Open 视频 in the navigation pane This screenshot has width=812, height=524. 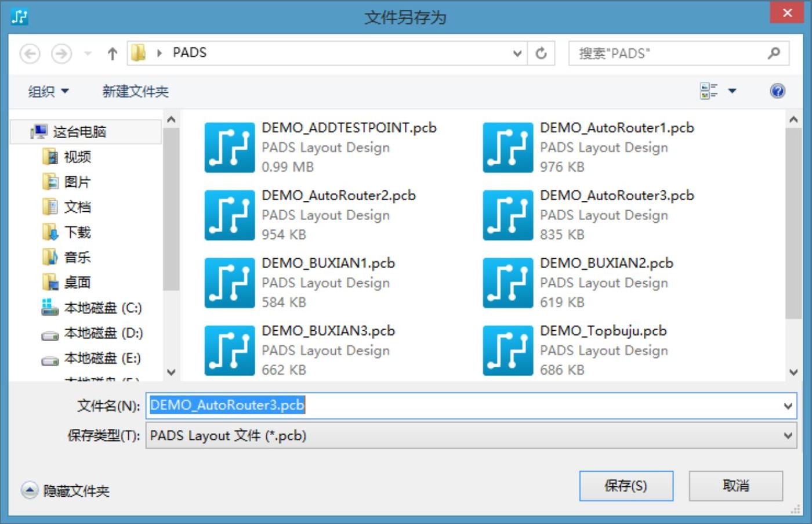[78, 157]
